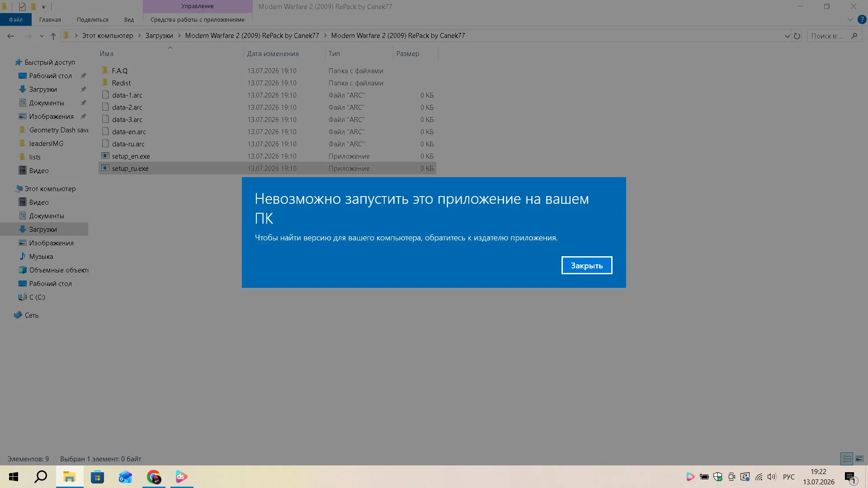Open Средства работы с приложениями tab

[198, 19]
